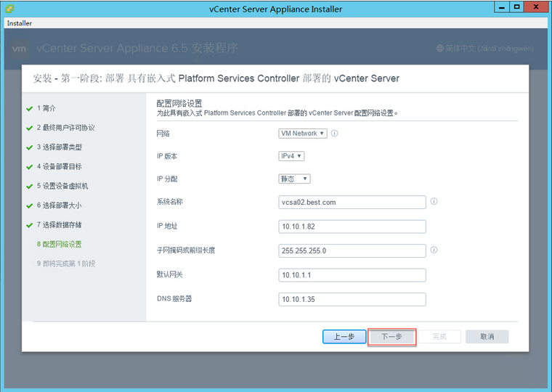Minimize the installer window
This screenshot has width=552, height=392.
[502, 7]
